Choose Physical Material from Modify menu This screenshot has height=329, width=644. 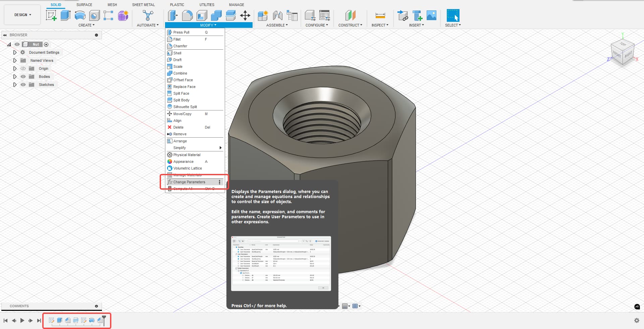tap(195, 155)
